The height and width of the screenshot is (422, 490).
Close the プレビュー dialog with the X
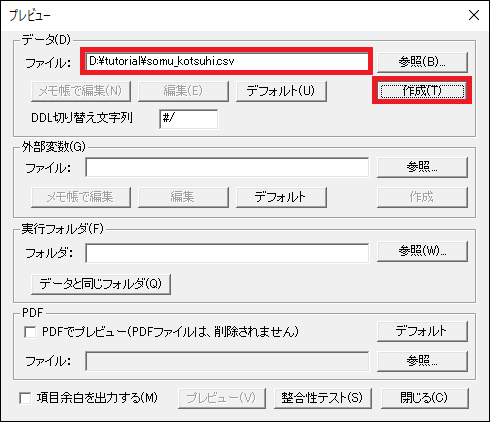point(474,15)
